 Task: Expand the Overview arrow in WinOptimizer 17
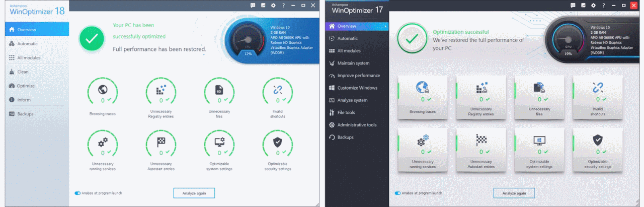(x=385, y=26)
